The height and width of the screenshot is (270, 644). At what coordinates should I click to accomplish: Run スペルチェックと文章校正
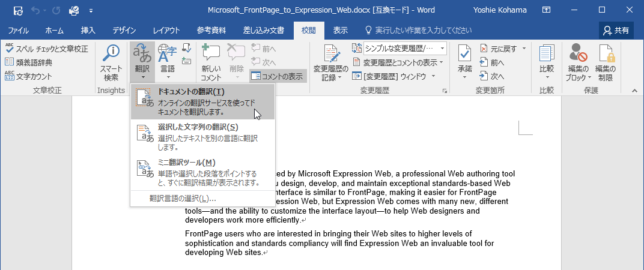pyautogui.click(x=46, y=49)
